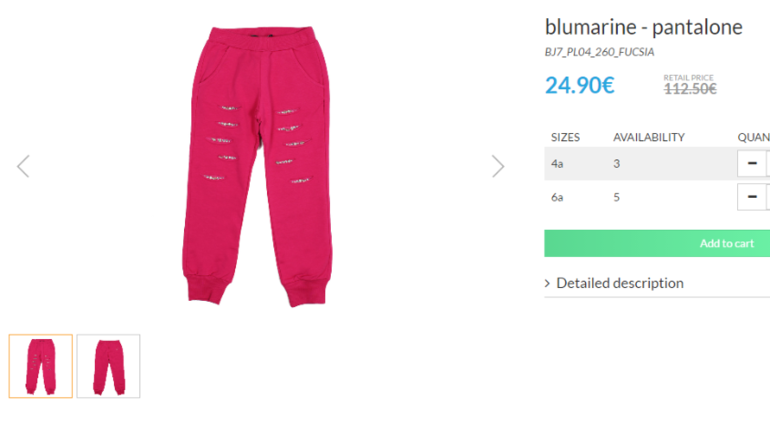This screenshot has height=422, width=770.
Task: Click the blumarine - pantalone title
Action: [x=643, y=27]
